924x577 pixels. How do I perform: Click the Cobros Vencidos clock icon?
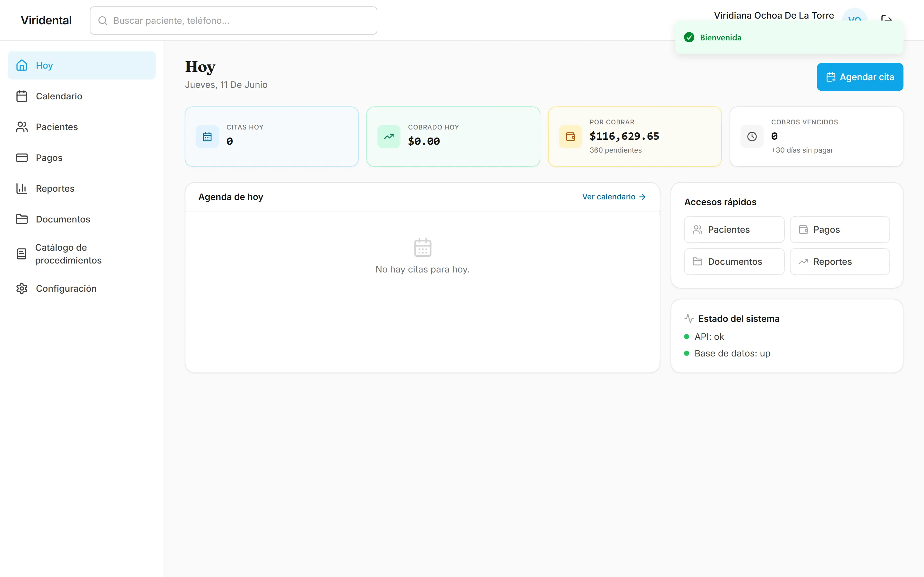(x=752, y=137)
